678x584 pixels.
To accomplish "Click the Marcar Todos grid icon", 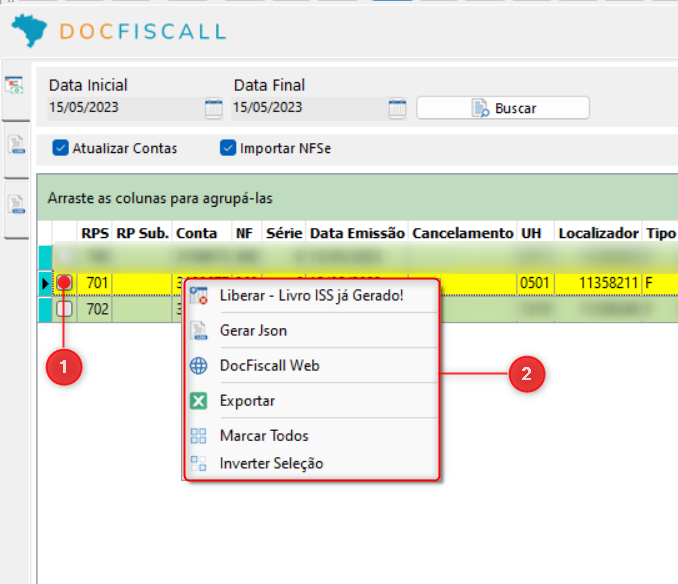I will 199,436.
